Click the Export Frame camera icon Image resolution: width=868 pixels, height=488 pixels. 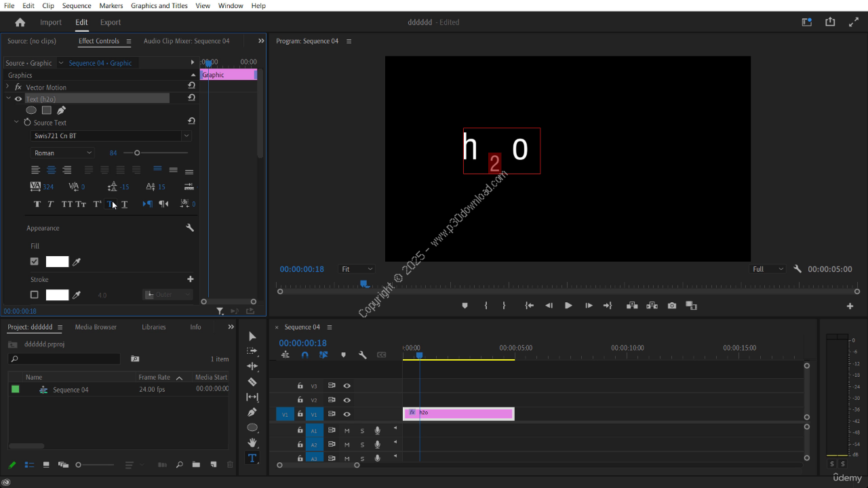pyautogui.click(x=671, y=306)
